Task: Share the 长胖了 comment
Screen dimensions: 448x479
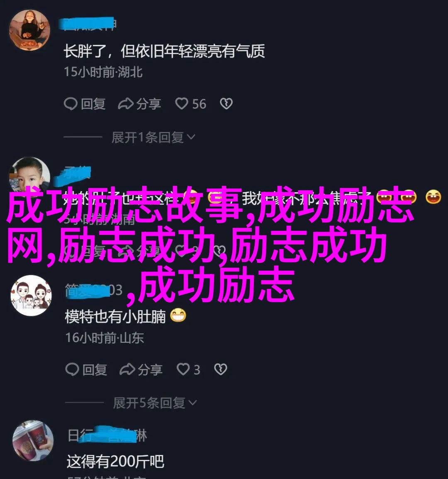Action: pyautogui.click(x=139, y=104)
